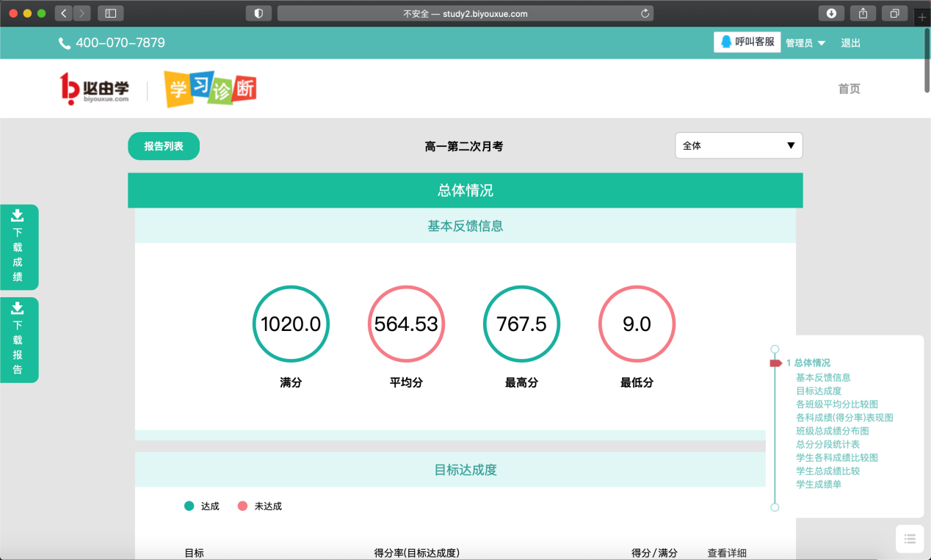Expand the 管理员 account menu

[805, 43]
